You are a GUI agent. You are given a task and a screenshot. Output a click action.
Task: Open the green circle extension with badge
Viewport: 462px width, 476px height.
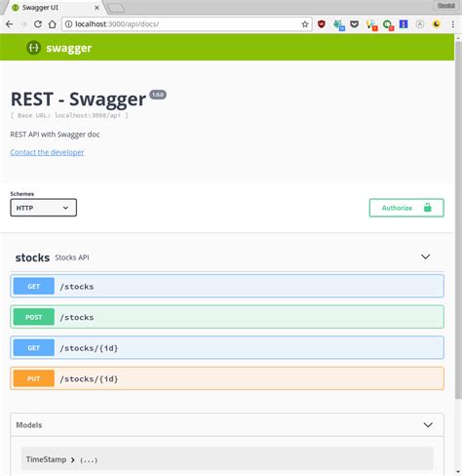[x=388, y=25]
